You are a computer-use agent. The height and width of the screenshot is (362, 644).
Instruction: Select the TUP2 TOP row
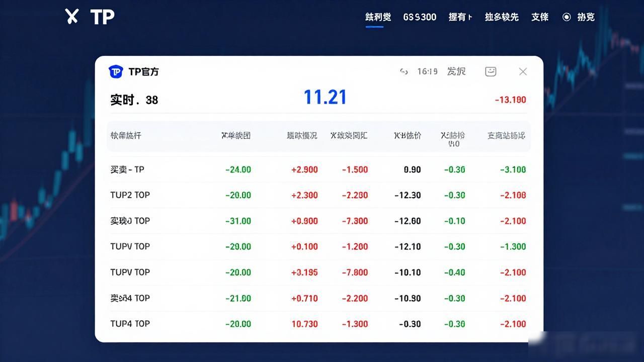click(x=318, y=195)
